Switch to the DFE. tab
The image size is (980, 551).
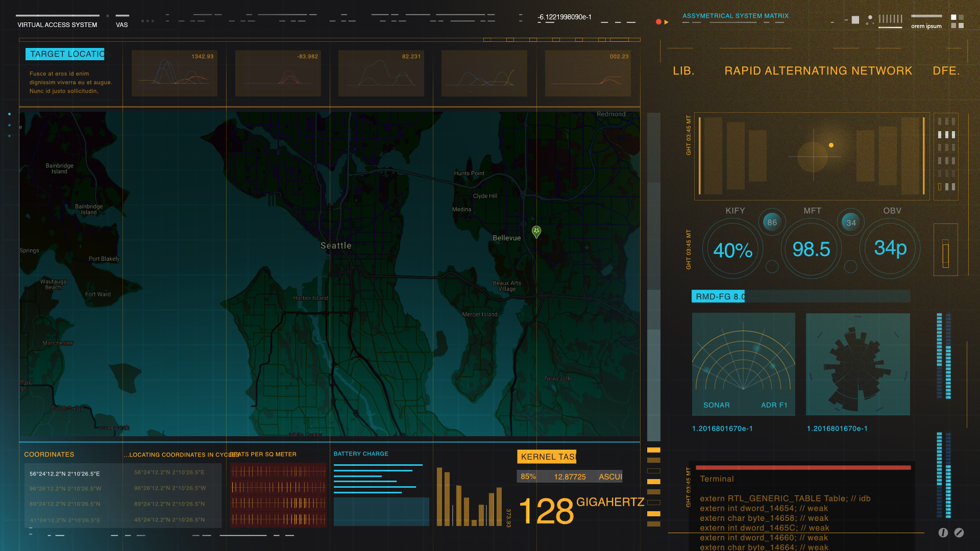946,71
